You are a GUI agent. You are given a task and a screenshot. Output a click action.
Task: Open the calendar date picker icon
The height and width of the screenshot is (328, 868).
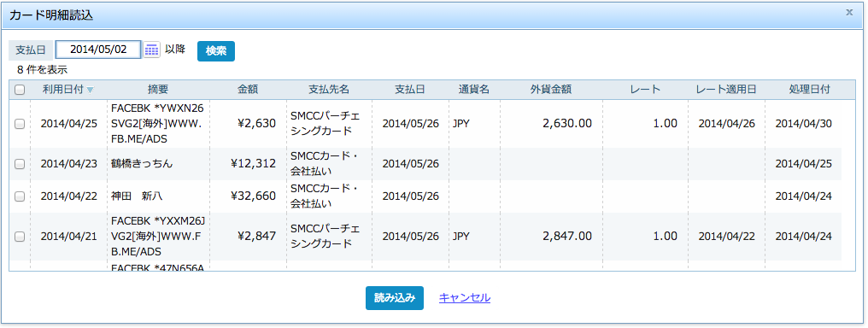click(152, 50)
